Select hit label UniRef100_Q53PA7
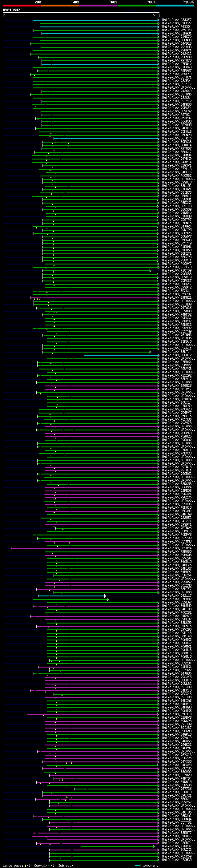Image resolution: width=197 pixels, height=868 pixels. pyautogui.click(x=176, y=118)
